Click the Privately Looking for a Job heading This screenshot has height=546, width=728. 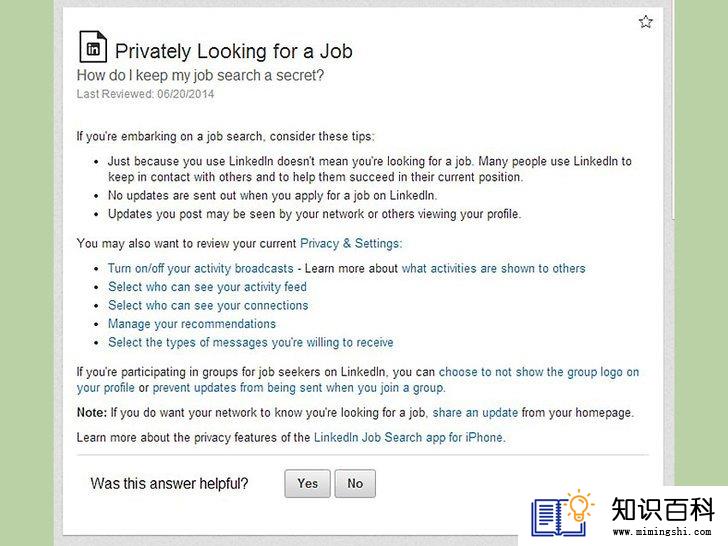coord(234,51)
